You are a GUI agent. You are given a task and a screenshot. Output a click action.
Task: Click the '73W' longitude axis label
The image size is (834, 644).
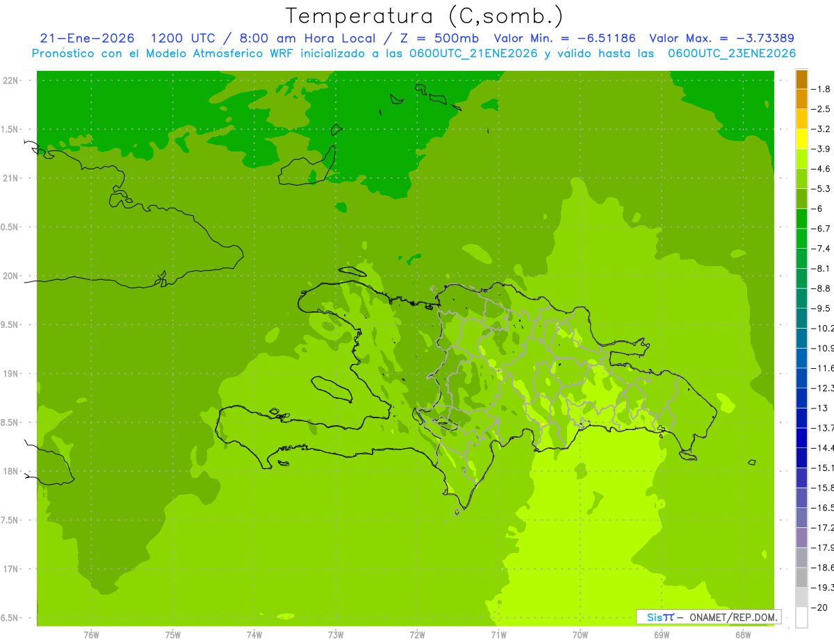click(x=336, y=634)
